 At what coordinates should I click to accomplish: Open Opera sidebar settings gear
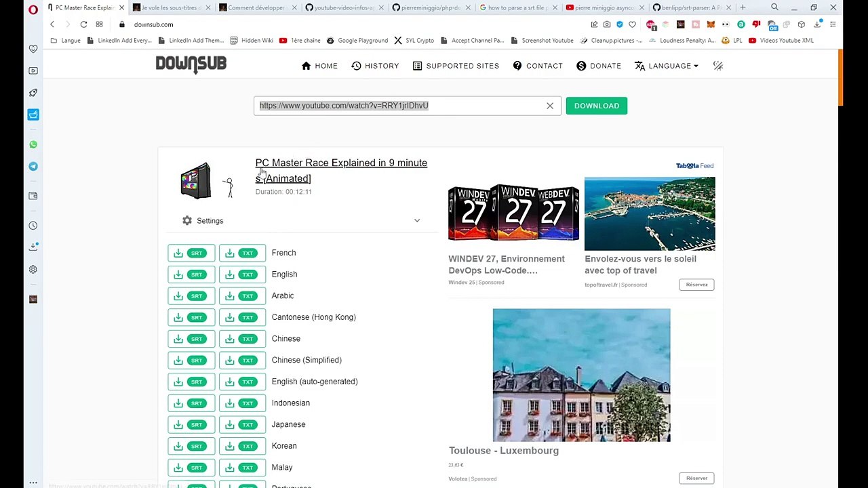[33, 269]
